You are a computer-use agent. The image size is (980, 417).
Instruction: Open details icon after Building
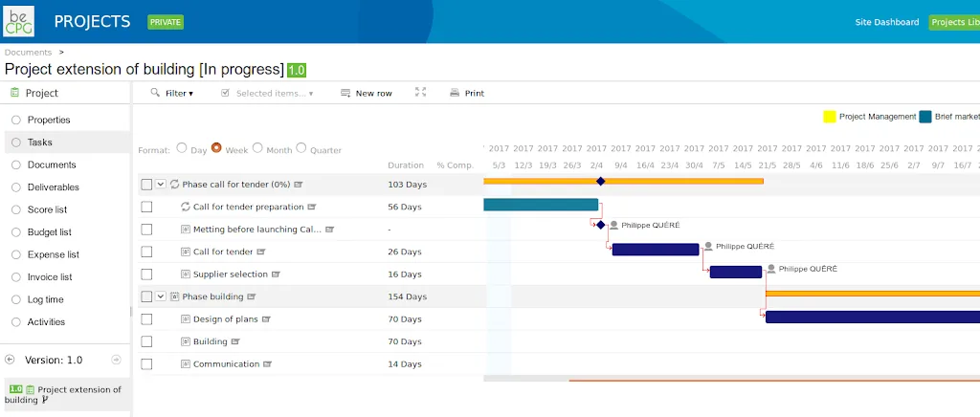point(235,341)
